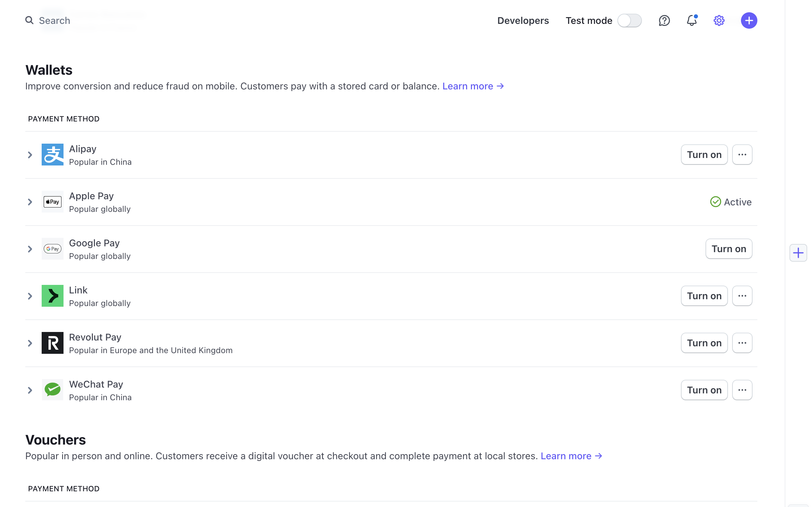Click the notifications bell icon
Viewport: 812px width, 507px height.
pos(691,20)
